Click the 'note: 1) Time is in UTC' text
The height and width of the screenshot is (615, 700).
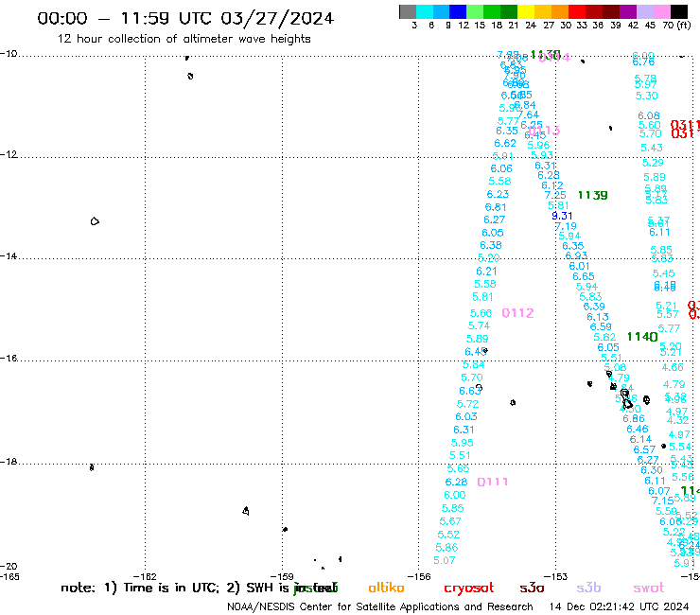coord(140,588)
